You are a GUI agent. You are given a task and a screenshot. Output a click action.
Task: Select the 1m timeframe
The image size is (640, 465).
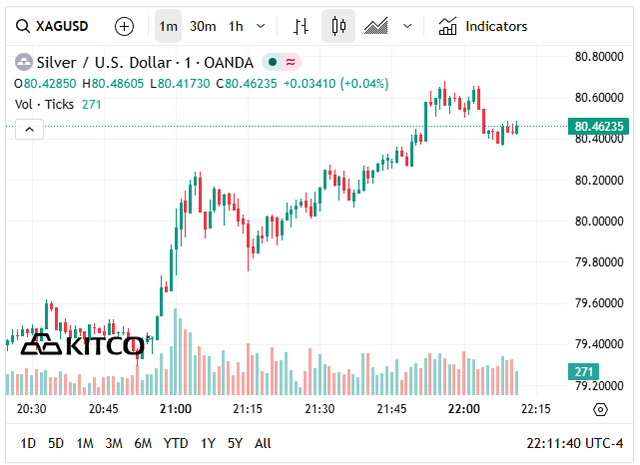[168, 26]
